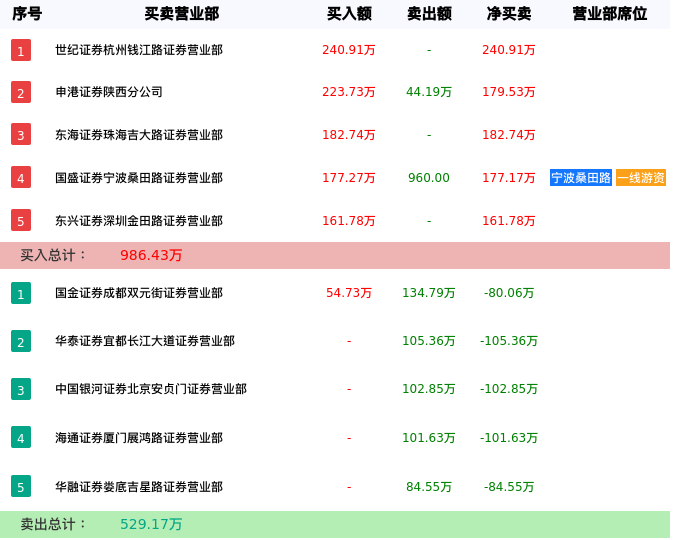Open 国金证券成都双元街证券营业部
Image resolution: width=676 pixels, height=540 pixels.
click(139, 293)
